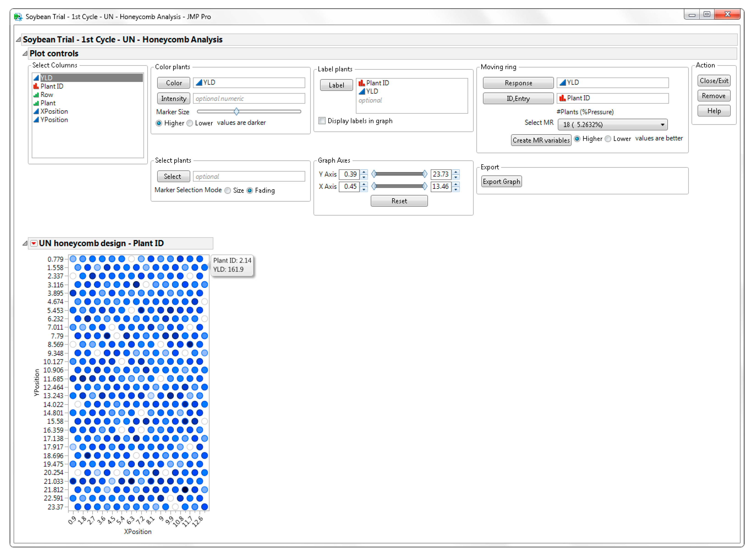Choose Lower values are darker radio
The height and width of the screenshot is (557, 756).
pyautogui.click(x=190, y=123)
